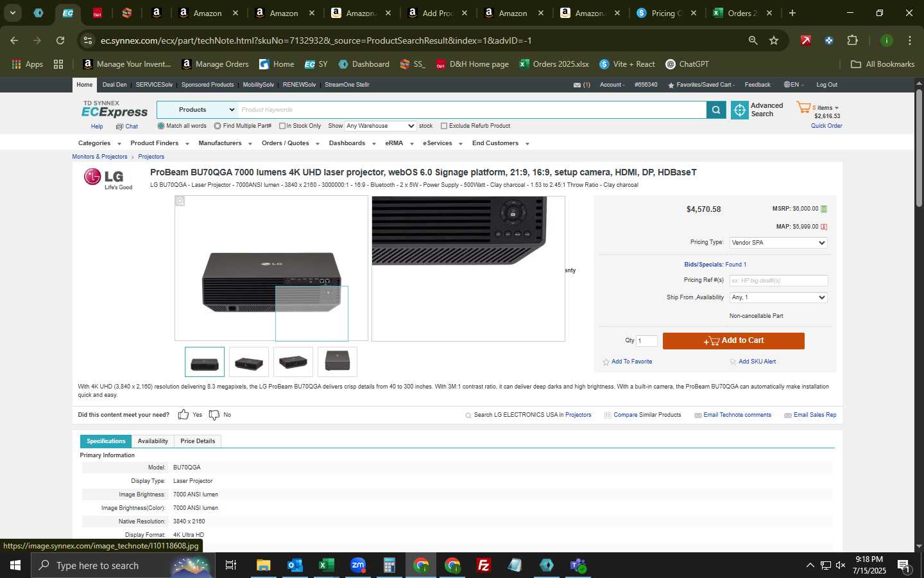Viewport: 924px width, 578px height.
Task: Open Ship From Availability dropdown
Action: click(778, 297)
